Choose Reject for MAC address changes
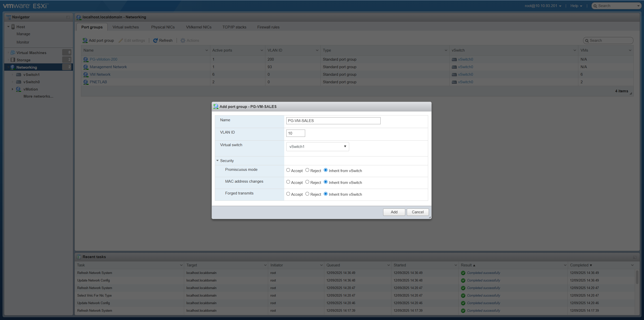Screen dimensions: 644x320 [307, 182]
